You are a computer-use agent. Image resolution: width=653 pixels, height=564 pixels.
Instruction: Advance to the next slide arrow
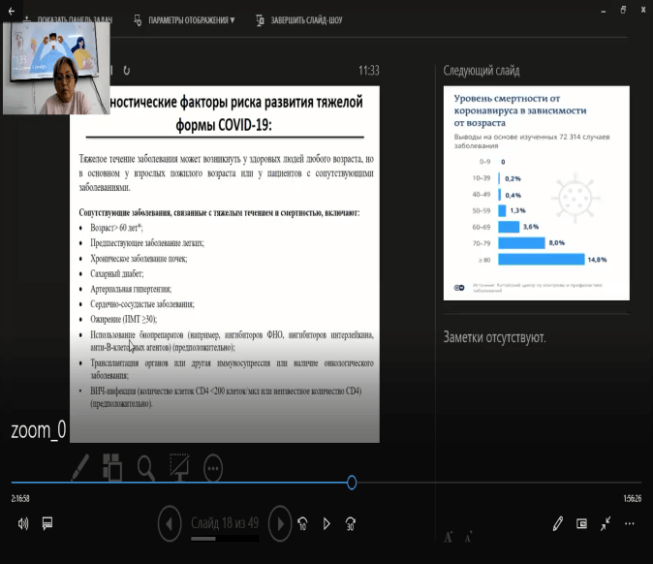click(280, 522)
